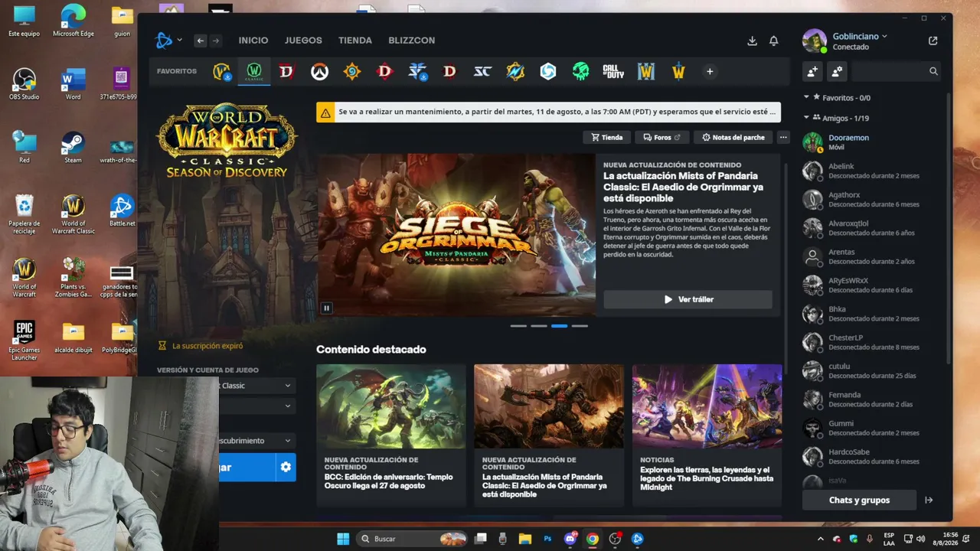Click the Ver tráiler button

pos(688,299)
